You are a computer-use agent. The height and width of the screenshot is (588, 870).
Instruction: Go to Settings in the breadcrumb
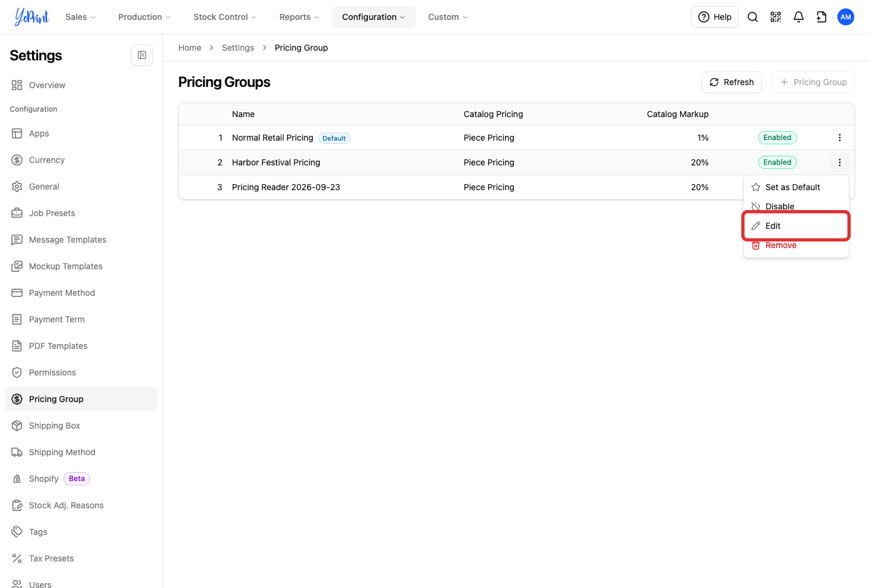pyautogui.click(x=238, y=48)
